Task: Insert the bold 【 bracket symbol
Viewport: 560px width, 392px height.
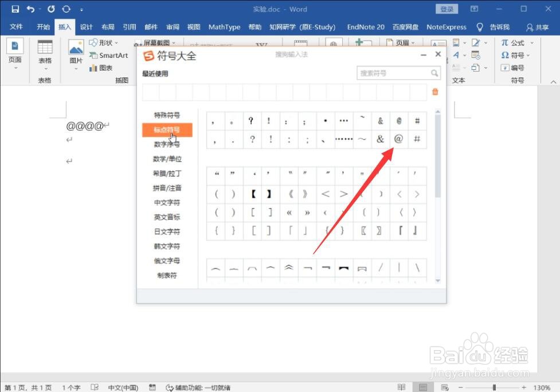Action: [253, 194]
